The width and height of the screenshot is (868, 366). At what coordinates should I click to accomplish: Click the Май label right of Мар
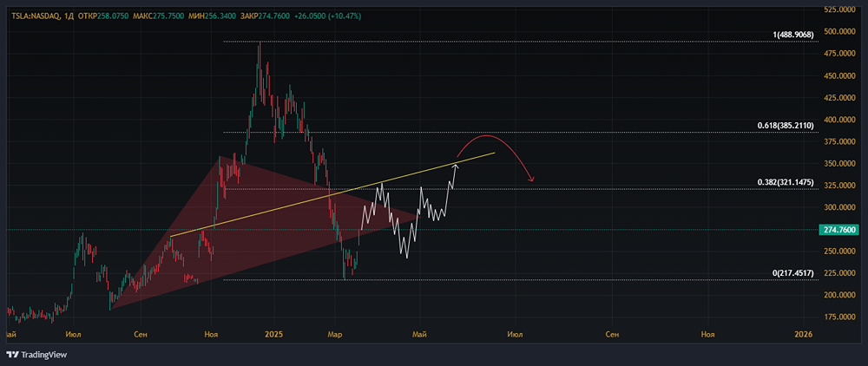click(420, 335)
